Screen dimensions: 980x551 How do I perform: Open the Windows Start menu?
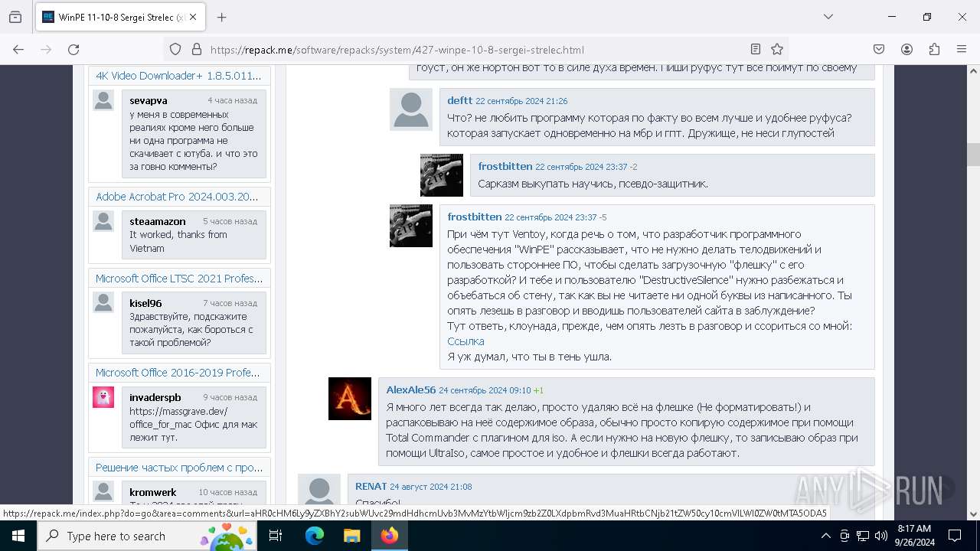(18, 536)
